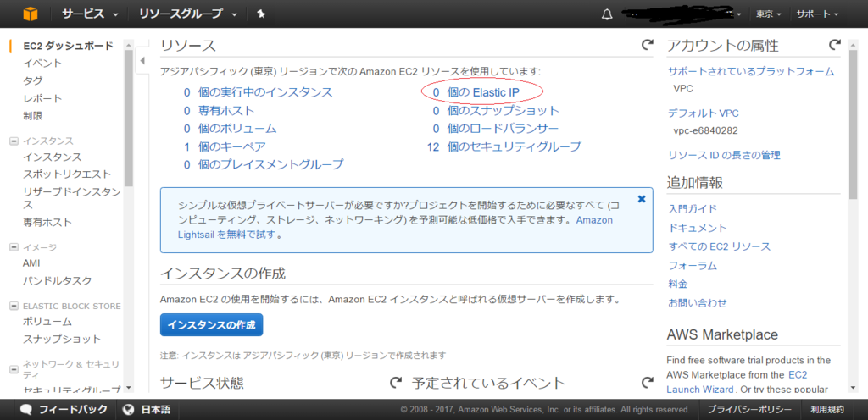Open サポートされているプラットフォーム link

(x=751, y=71)
